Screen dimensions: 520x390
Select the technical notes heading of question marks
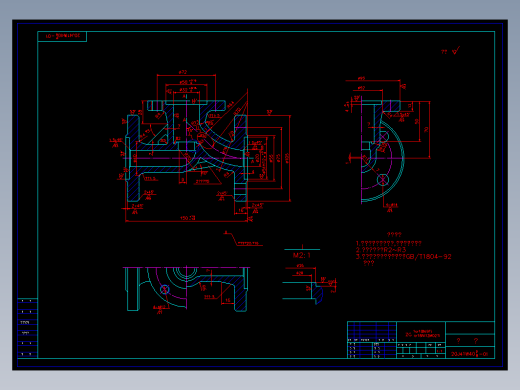click(x=394, y=235)
